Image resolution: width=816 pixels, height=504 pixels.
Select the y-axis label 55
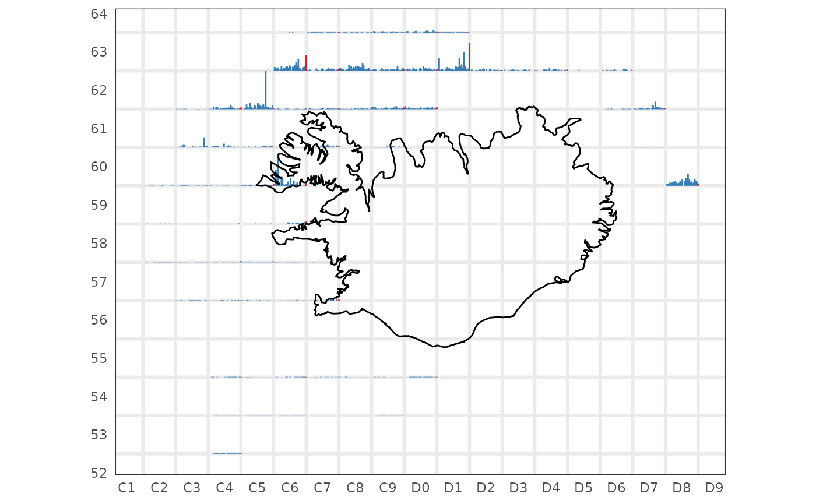coord(99,358)
